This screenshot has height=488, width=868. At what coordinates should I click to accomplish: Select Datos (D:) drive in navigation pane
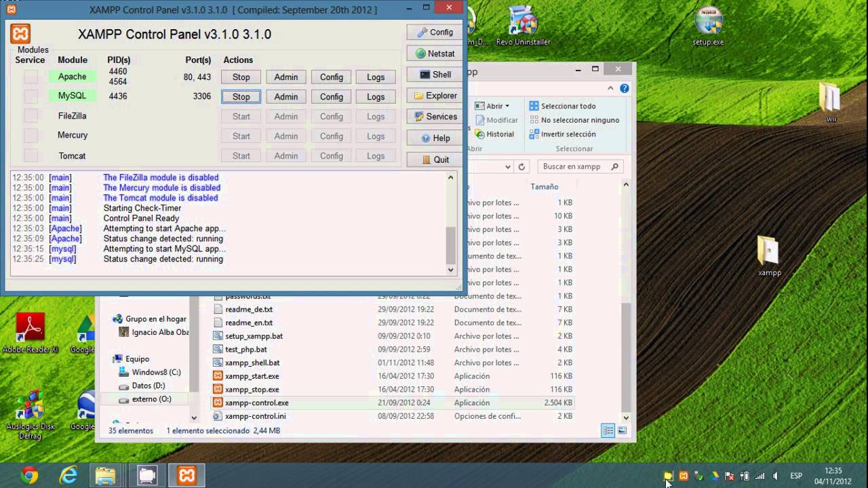point(141,386)
